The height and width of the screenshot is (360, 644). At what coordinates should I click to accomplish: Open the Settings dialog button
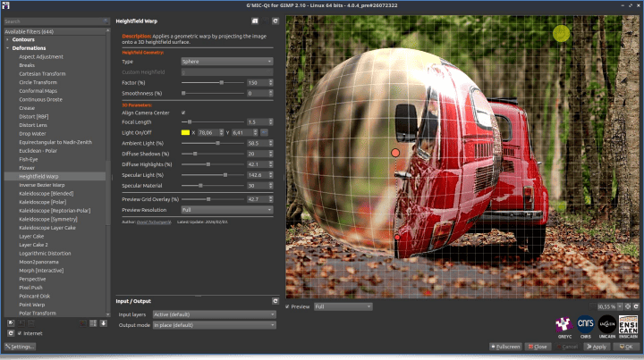pyautogui.click(x=20, y=347)
